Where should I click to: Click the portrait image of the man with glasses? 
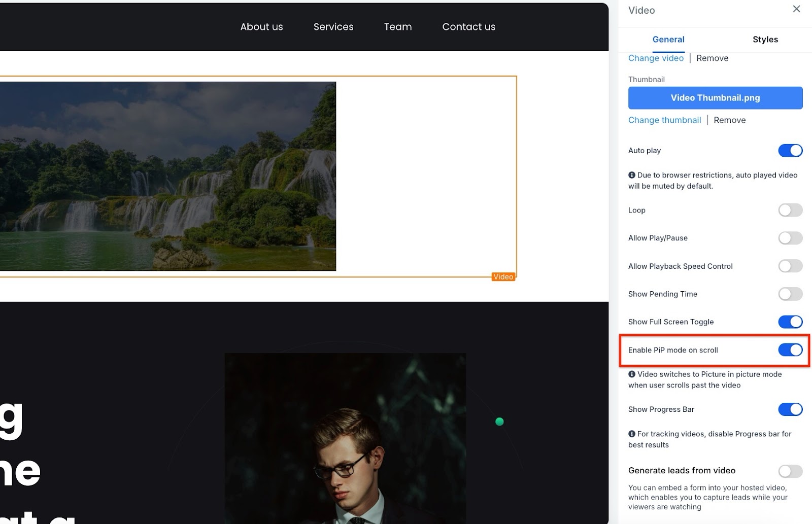click(x=345, y=439)
